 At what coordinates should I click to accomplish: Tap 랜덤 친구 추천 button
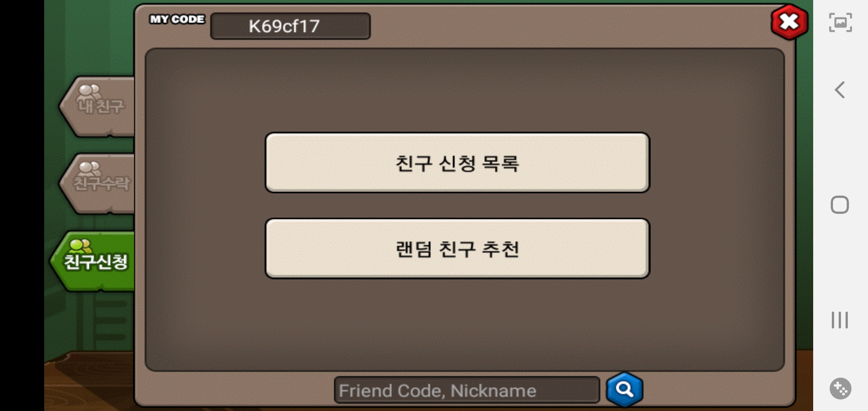click(x=457, y=249)
